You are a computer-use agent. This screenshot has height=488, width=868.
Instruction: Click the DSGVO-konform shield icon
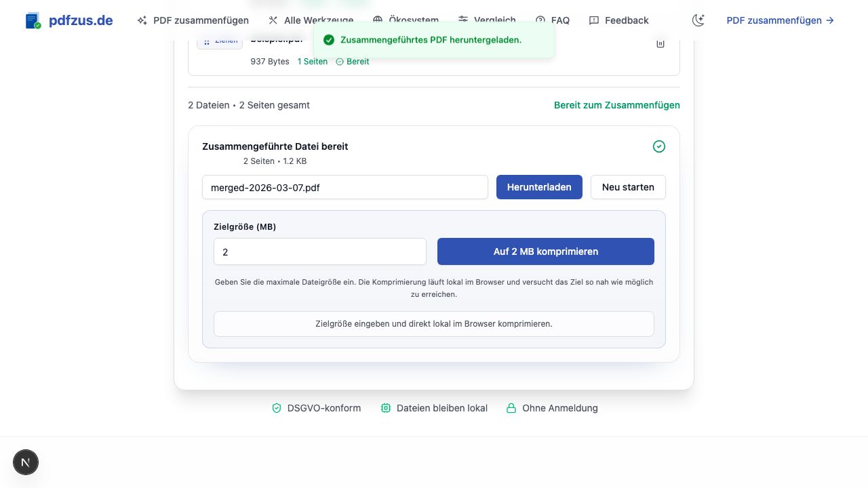(x=277, y=408)
